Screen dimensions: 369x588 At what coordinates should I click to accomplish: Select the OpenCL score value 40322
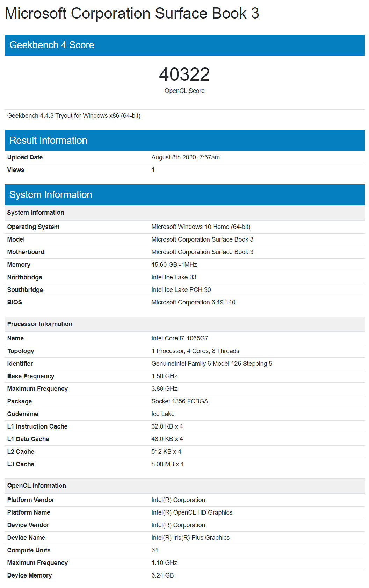click(x=184, y=74)
